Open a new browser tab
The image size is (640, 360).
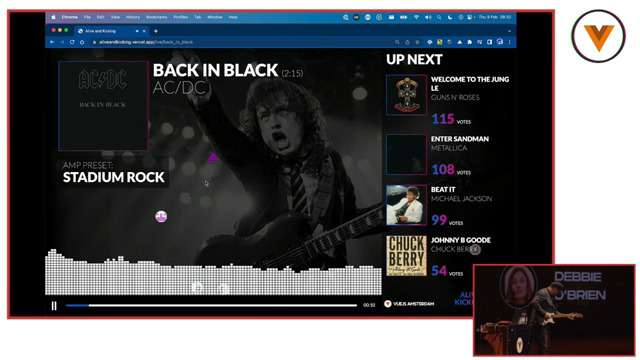point(156,31)
